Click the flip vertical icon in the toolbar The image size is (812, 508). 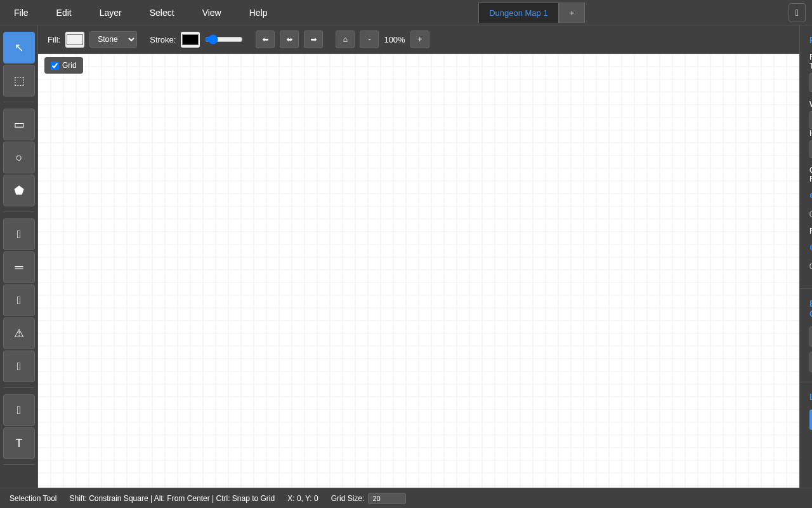click(345, 39)
